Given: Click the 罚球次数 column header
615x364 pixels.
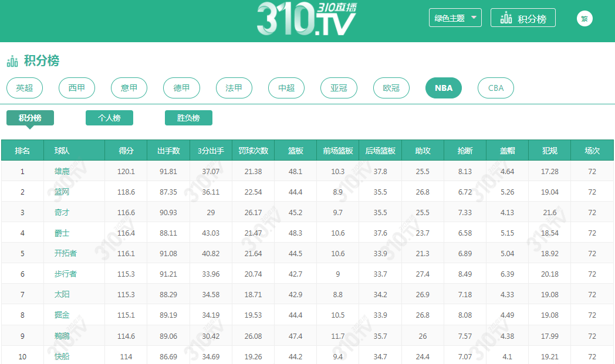Looking at the screenshot, I should point(253,151).
